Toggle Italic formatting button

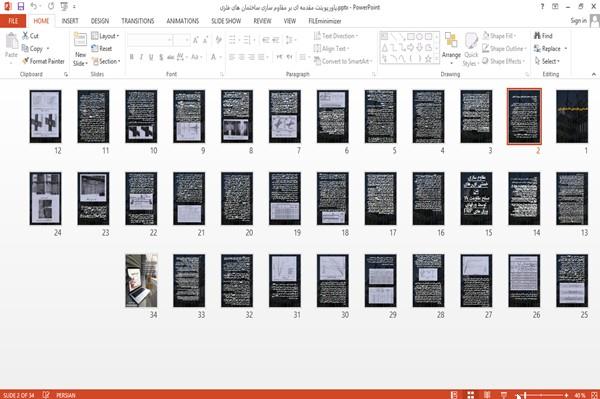point(141,57)
